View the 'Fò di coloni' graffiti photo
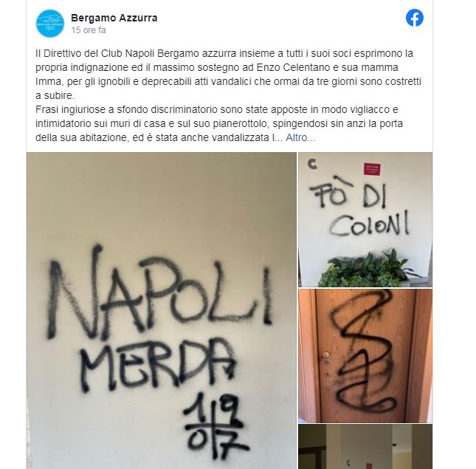Screen dimensions: 476x469 tap(365, 219)
